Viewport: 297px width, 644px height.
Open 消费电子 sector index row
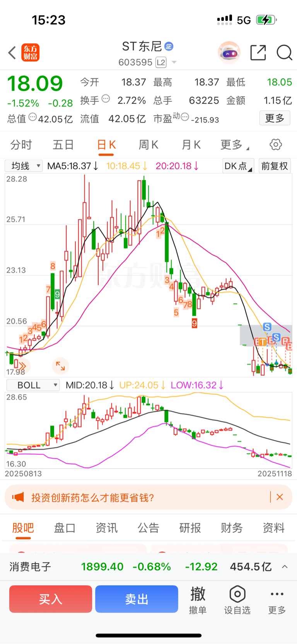click(148, 567)
